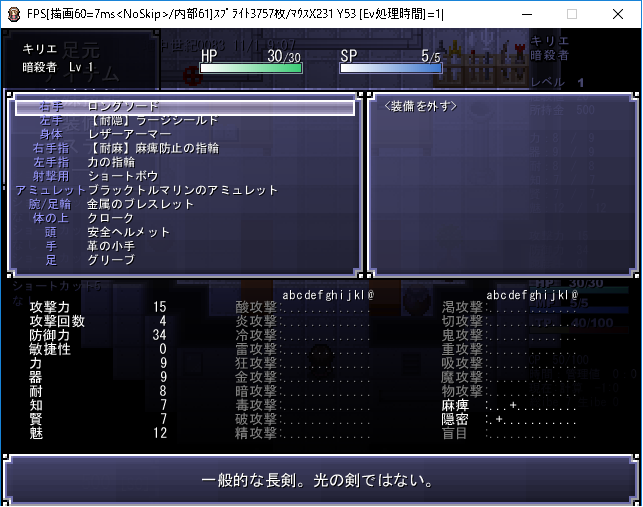Click the 防御力 34 stat line
The width and height of the screenshot is (643, 507).
(x=98, y=335)
